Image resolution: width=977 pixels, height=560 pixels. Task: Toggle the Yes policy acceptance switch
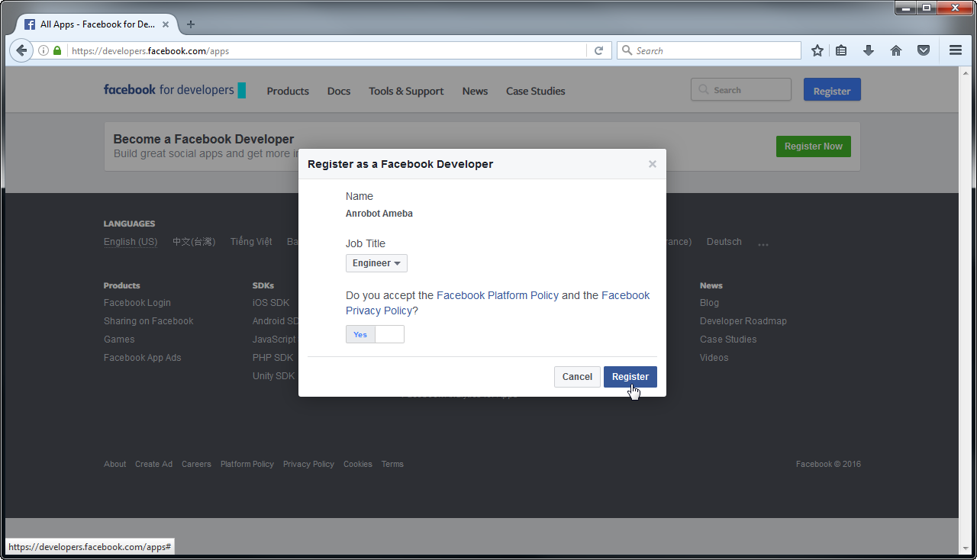(x=375, y=334)
